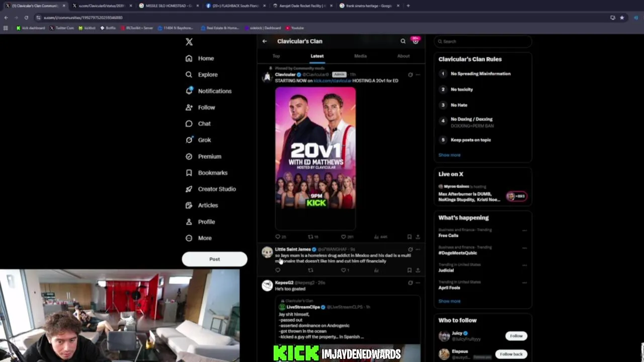Expand Show more under What's happening

click(449, 301)
